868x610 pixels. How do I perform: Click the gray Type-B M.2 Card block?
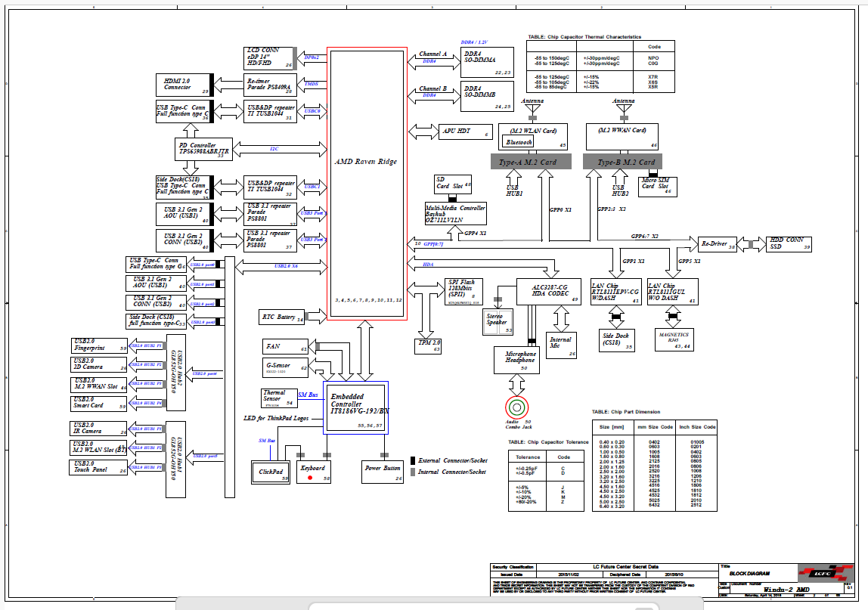pos(622,163)
